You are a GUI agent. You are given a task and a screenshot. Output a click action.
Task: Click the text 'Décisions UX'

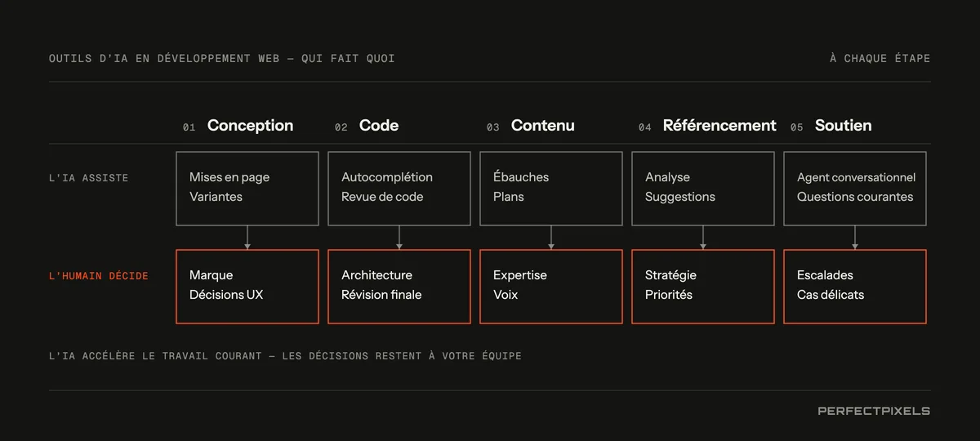tap(226, 295)
